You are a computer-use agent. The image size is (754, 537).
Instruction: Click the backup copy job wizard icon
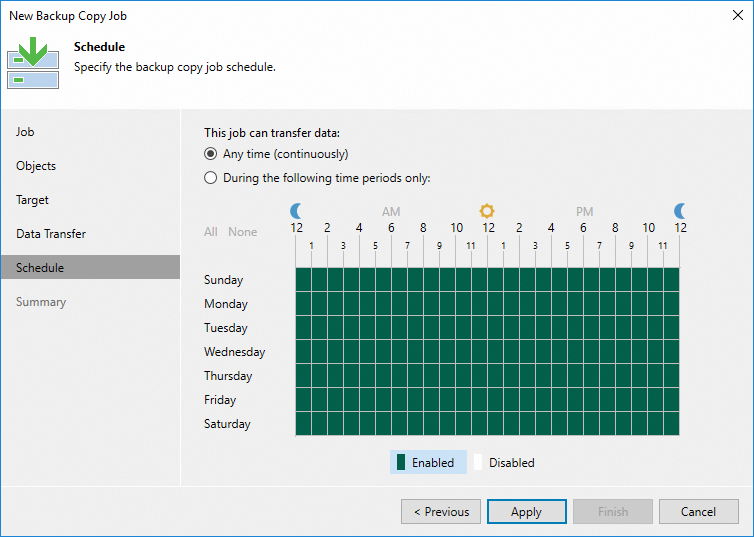(x=33, y=63)
